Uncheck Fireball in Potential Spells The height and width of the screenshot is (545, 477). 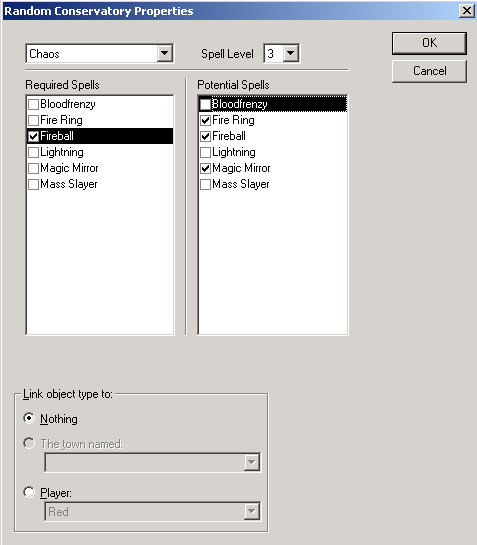[205, 136]
